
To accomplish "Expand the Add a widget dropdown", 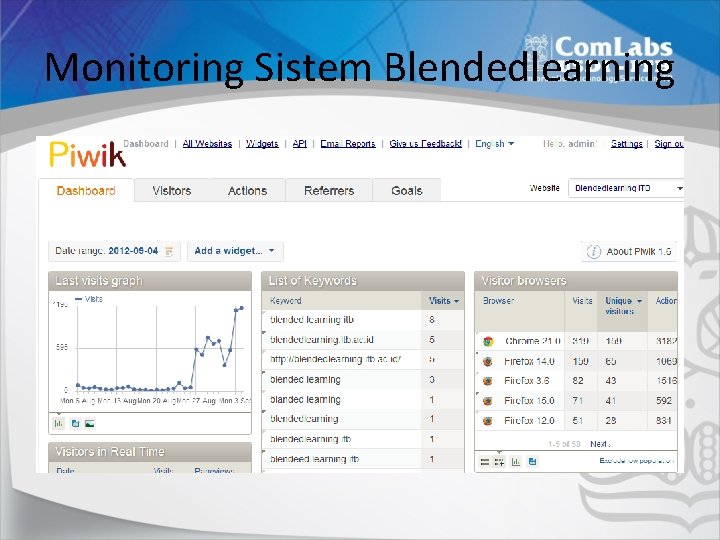I will click(x=235, y=251).
